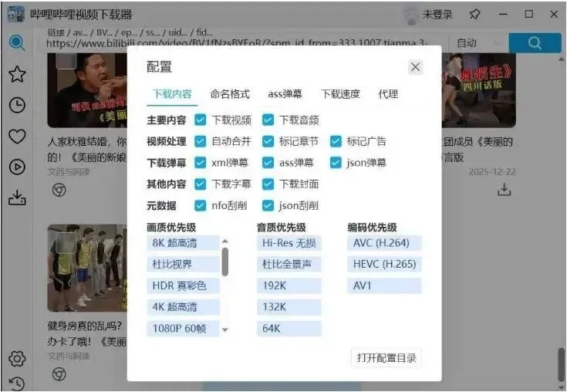Switch to 命名格式 tab
Image resolution: width=567 pixels, height=392 pixels.
coord(230,94)
